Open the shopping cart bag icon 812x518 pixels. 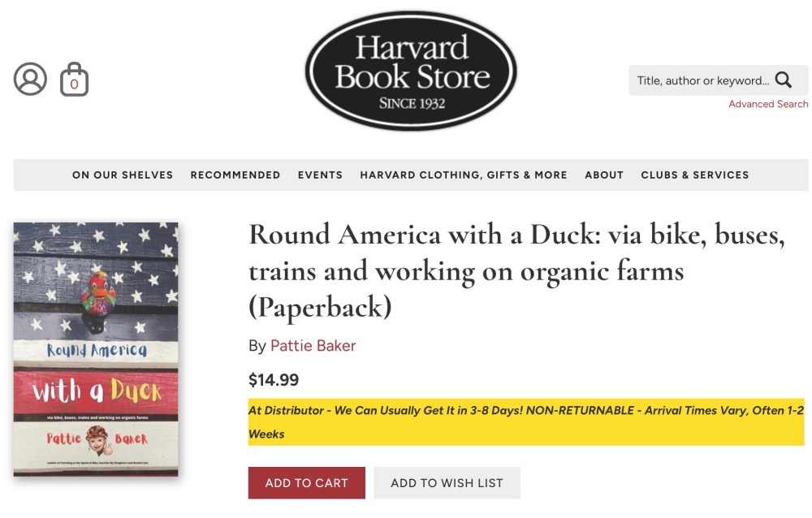click(74, 80)
